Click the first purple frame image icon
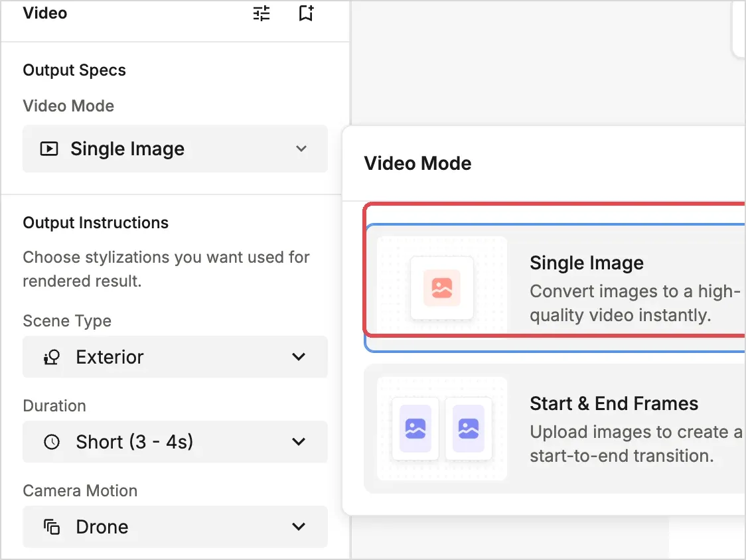 [x=415, y=429]
